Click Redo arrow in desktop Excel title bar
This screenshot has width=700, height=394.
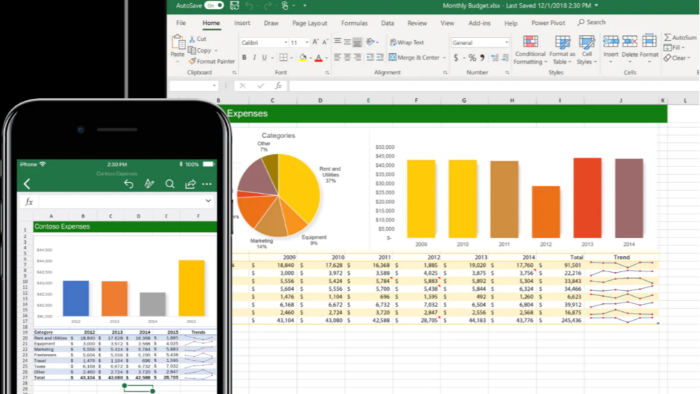coord(267,5)
